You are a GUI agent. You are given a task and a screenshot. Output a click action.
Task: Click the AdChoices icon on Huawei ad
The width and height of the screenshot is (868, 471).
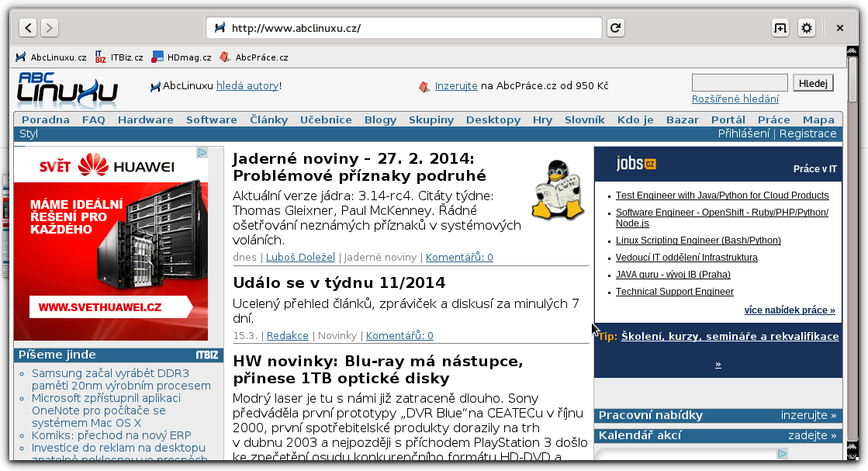click(202, 152)
